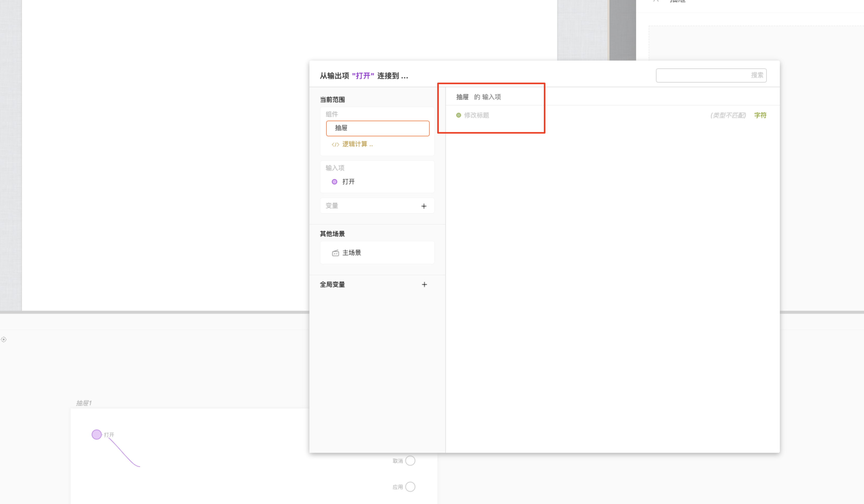The image size is (864, 504).
Task: Click the purple 打开 port on the canvas
Action: tap(97, 435)
